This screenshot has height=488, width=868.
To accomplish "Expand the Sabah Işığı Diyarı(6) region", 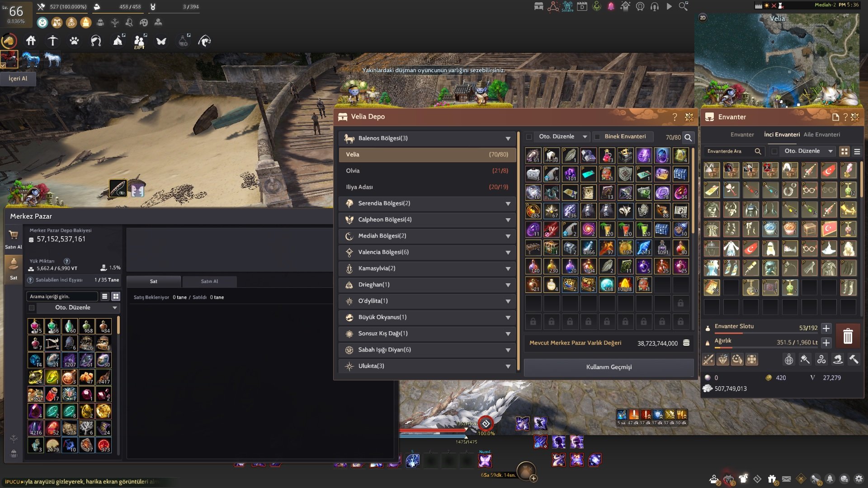I will tap(427, 350).
